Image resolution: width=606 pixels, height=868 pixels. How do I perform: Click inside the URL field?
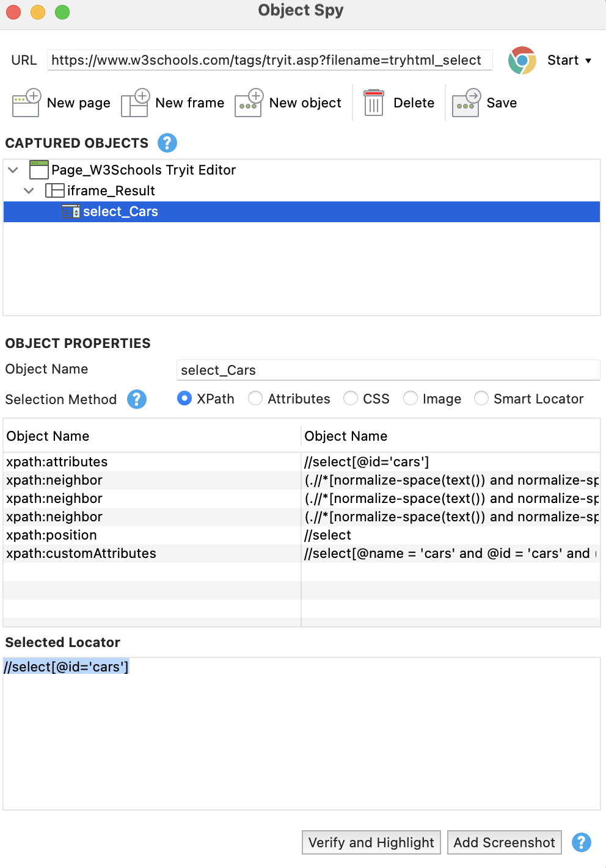coord(269,60)
